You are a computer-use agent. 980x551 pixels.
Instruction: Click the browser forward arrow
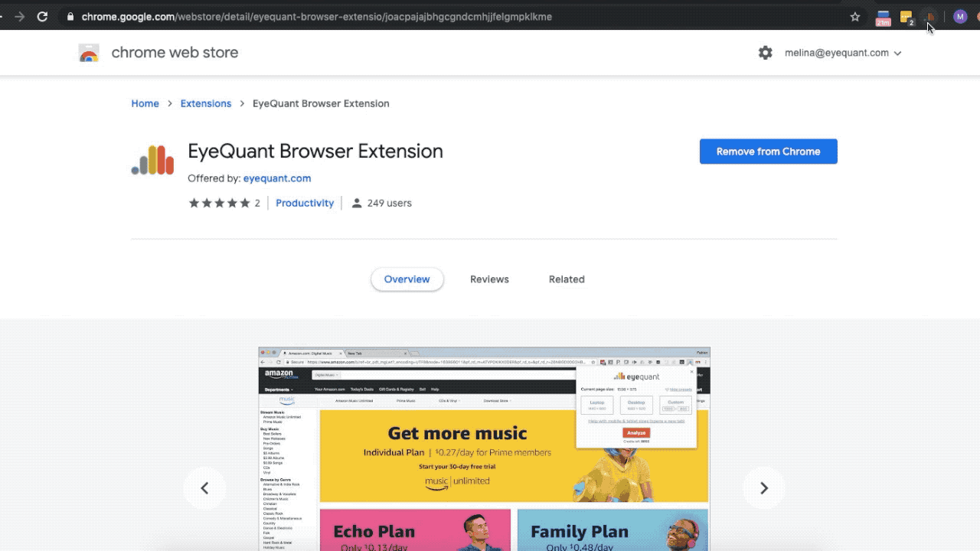[19, 17]
